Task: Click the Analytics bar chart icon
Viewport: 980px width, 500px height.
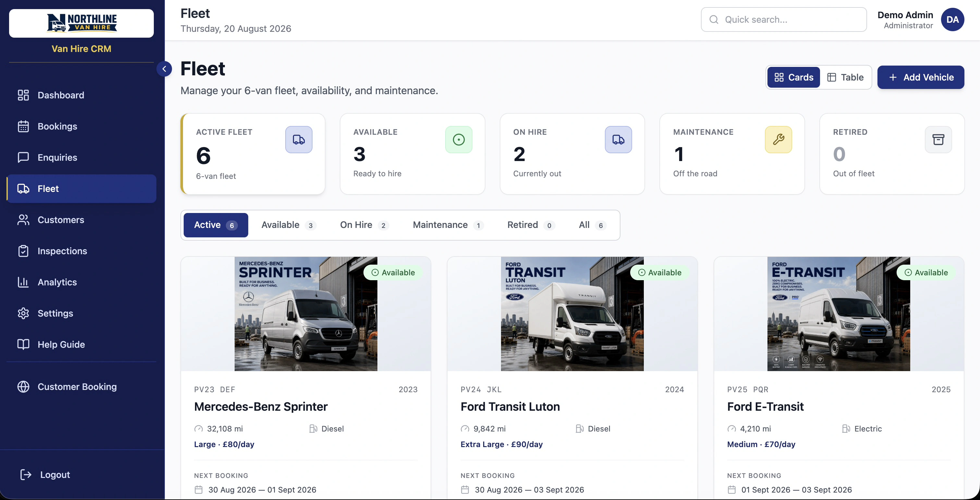Action: click(x=23, y=282)
